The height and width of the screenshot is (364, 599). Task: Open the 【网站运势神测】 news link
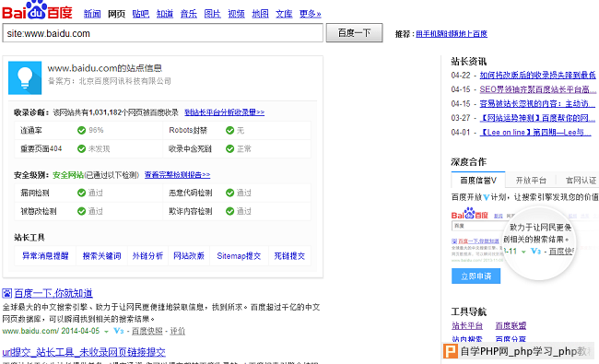coord(537,118)
